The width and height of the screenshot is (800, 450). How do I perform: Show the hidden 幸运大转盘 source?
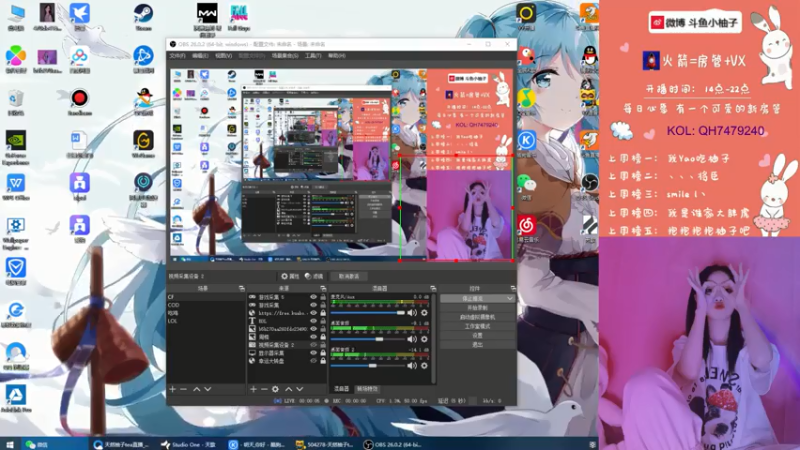point(314,361)
